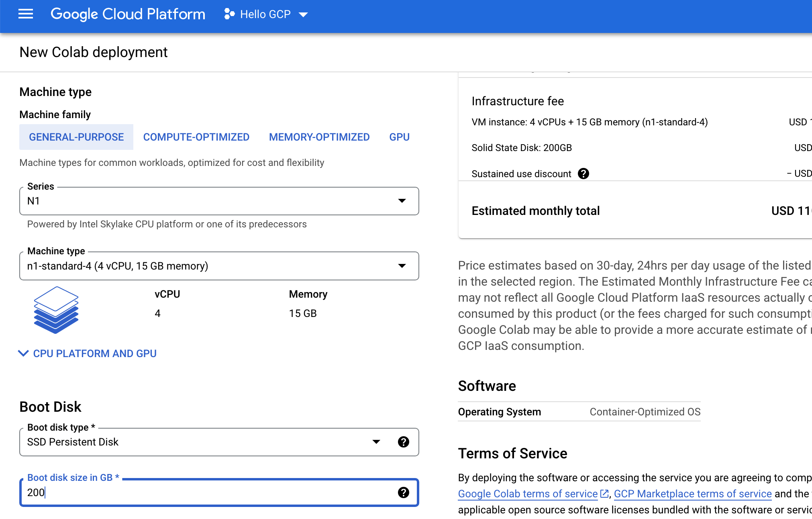Select the General-Purpose machine family tab

(x=76, y=137)
